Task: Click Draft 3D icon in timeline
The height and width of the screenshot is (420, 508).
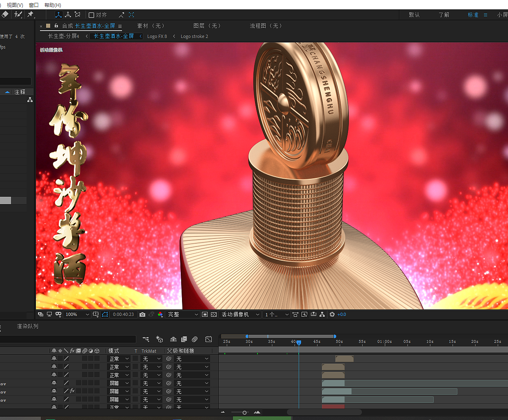Action: pos(160,339)
